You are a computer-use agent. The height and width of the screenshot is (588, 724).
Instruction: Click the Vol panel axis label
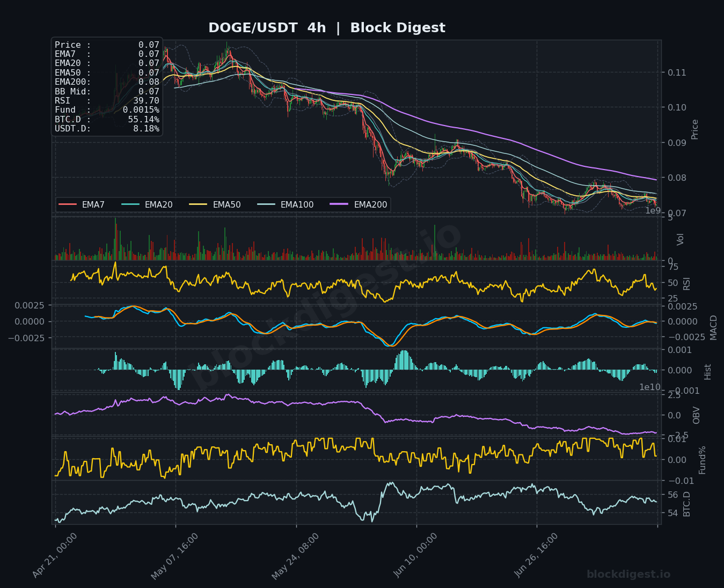click(681, 239)
